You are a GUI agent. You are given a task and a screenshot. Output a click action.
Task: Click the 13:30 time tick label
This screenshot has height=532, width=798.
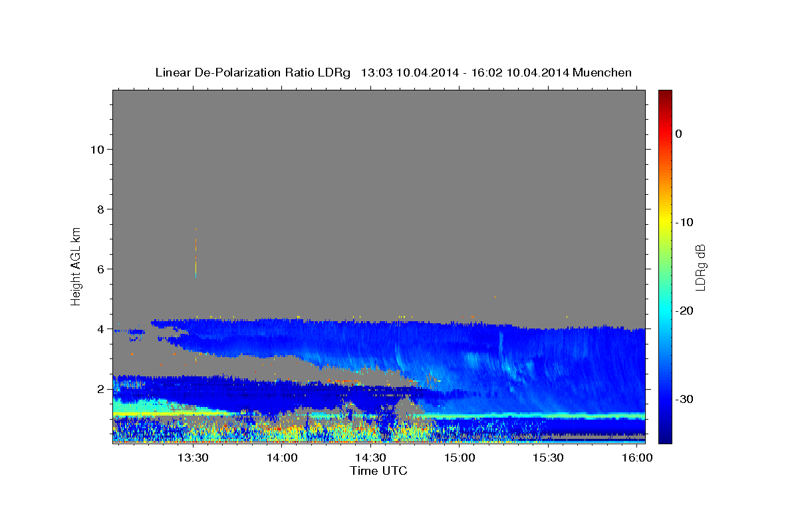tap(193, 458)
